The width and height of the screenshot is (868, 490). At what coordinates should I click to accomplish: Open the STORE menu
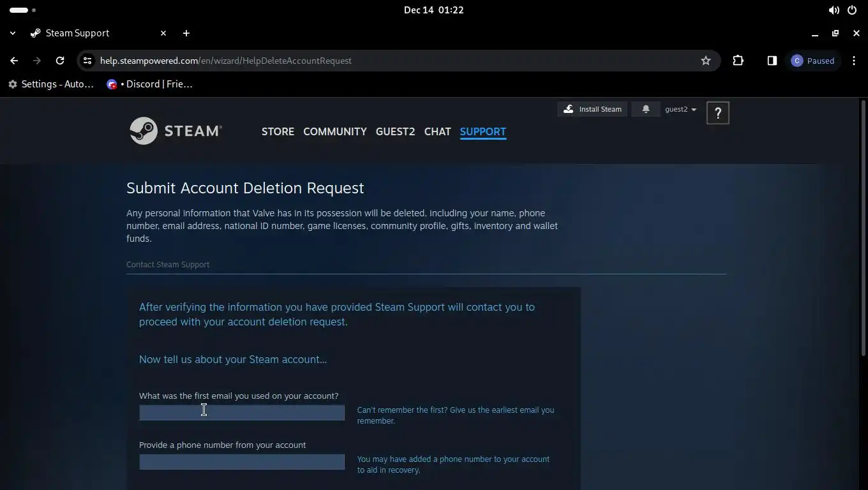[278, 131]
